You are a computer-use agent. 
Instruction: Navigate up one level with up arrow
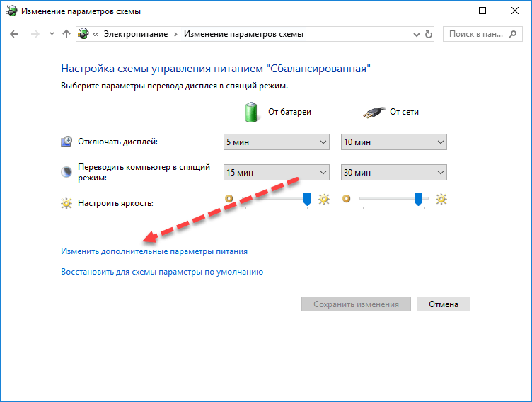click(x=66, y=34)
